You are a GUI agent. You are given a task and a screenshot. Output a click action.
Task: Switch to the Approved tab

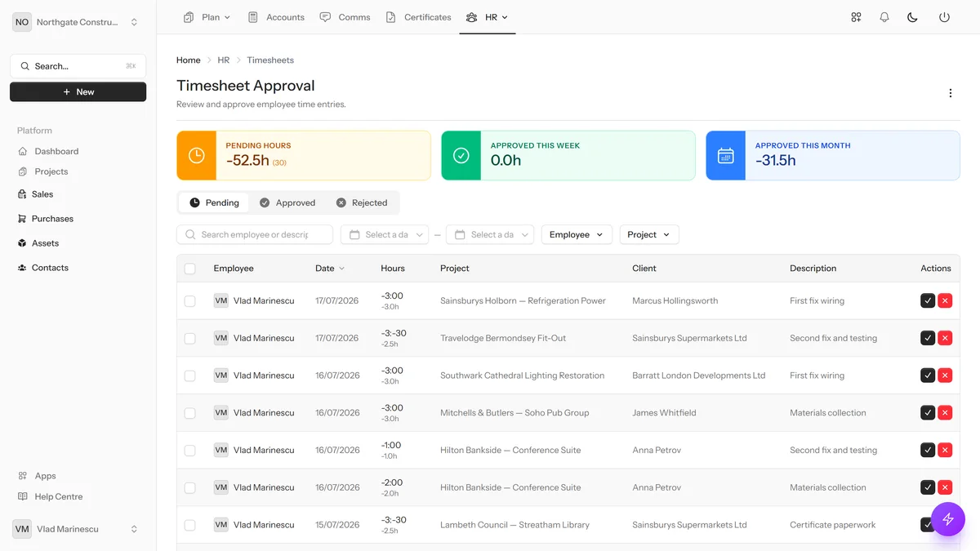(287, 202)
